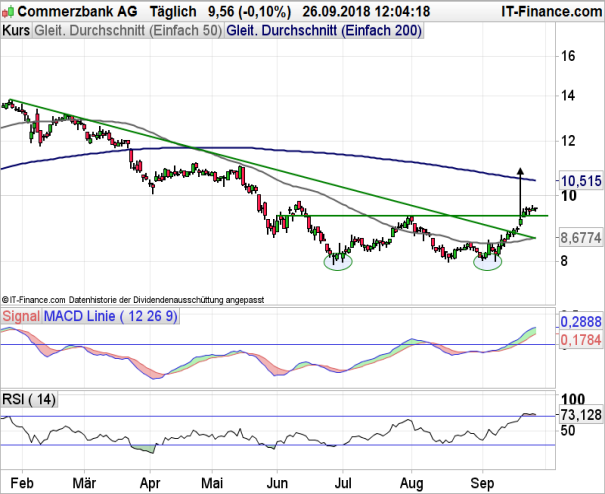Click the price axis label 8
Viewport: 605px width, 494px height.
(564, 261)
